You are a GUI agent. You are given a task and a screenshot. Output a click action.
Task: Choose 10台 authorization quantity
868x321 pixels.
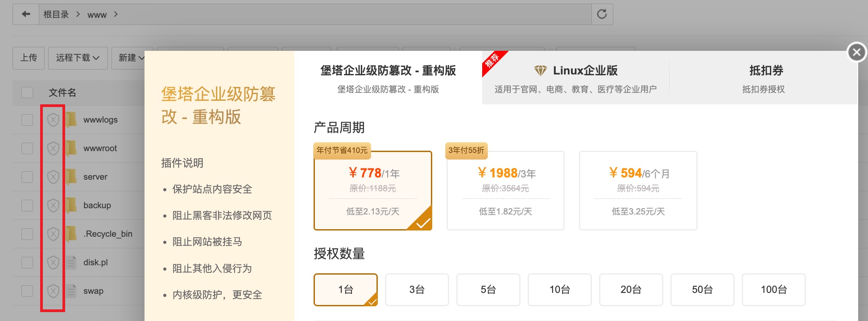(560, 290)
